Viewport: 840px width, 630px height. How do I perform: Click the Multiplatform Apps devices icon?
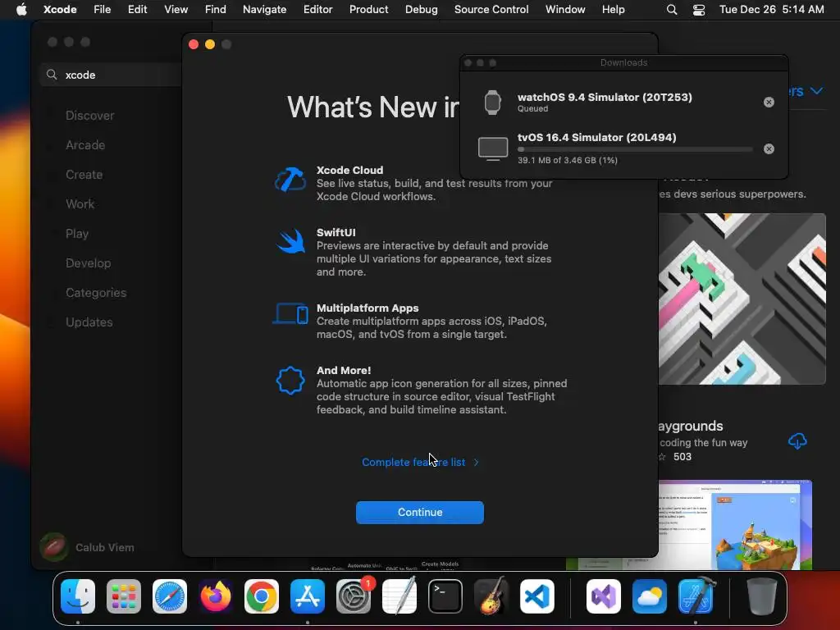pyautogui.click(x=290, y=314)
